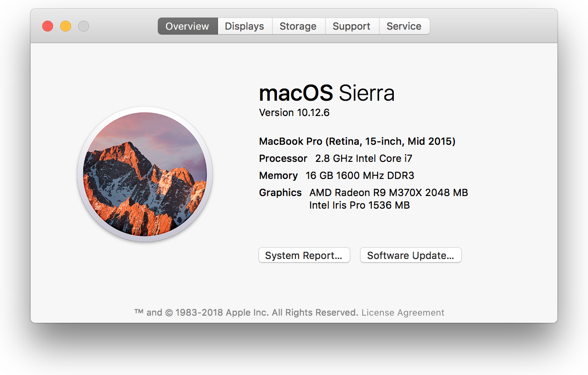Screen dimensions: 588x375
Task: Open the Displays tab
Action: (x=245, y=26)
